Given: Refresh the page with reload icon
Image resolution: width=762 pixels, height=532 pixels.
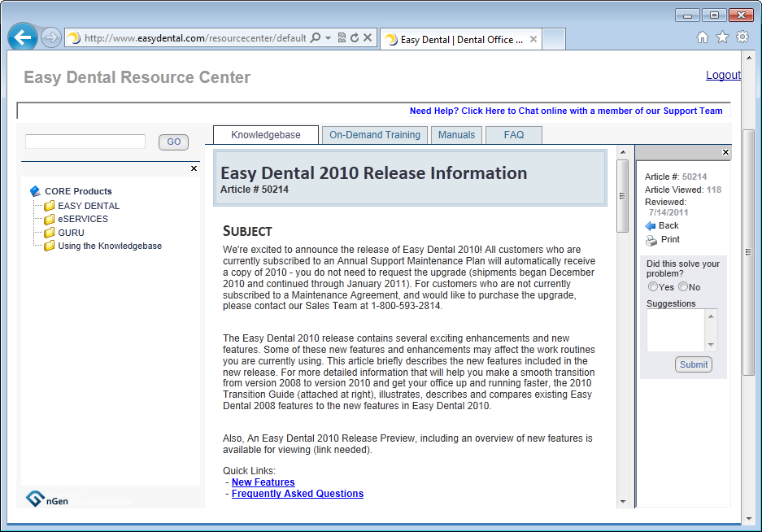Looking at the screenshot, I should coord(355,37).
